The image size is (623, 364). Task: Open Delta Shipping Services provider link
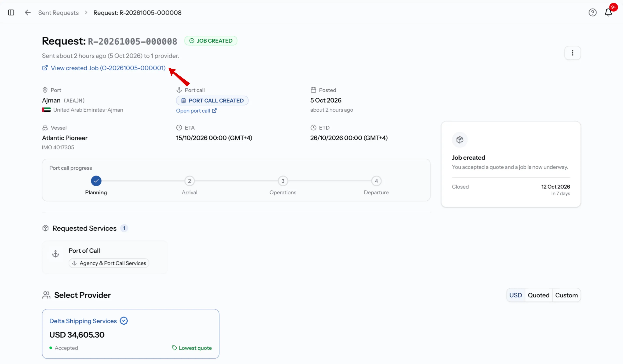(x=83, y=321)
